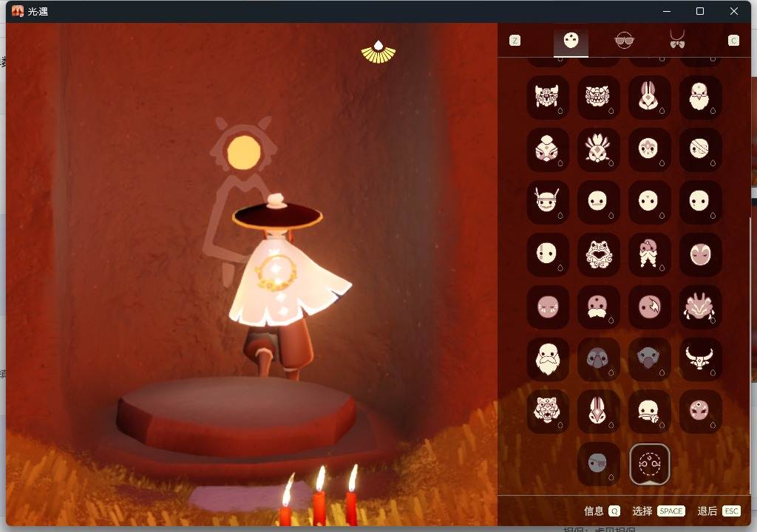
Task: Select the bird mask with feathered crest
Action: pos(598,149)
